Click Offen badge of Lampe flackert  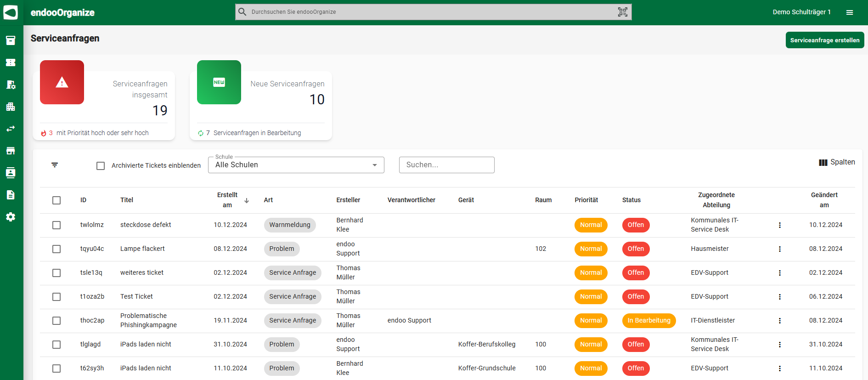[x=636, y=249]
